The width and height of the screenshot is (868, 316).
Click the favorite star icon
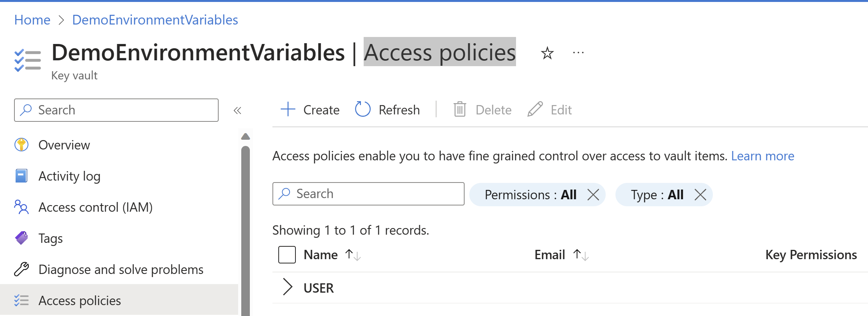pos(547,53)
